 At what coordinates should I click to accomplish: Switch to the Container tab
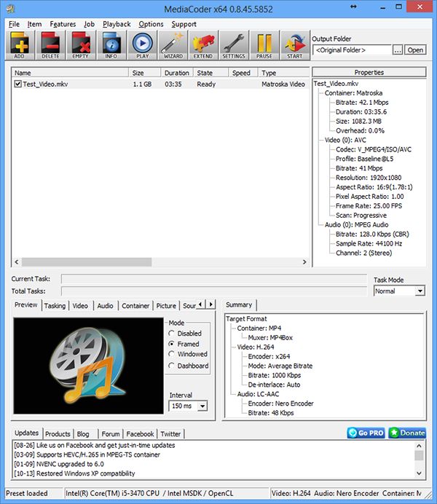coord(135,306)
